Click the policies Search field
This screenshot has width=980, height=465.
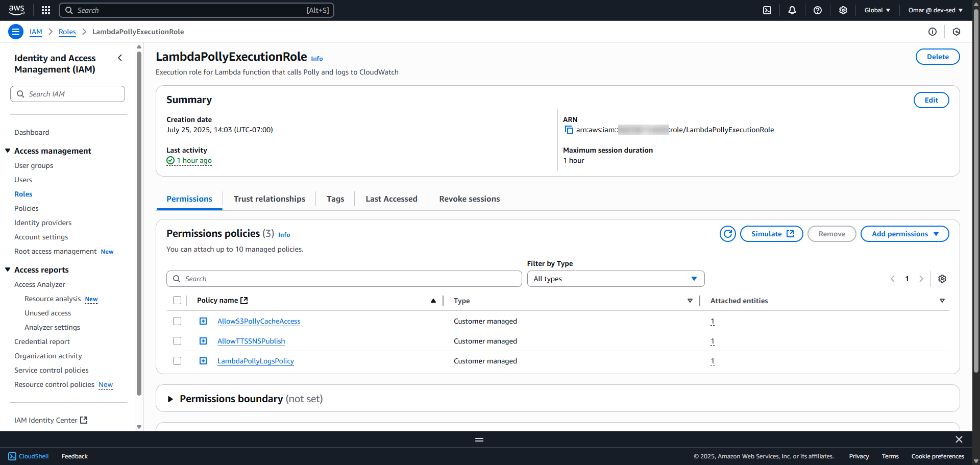344,279
